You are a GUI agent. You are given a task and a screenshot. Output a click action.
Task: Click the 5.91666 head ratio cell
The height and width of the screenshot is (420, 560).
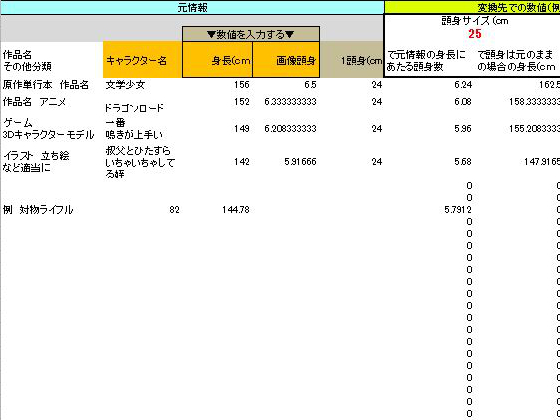point(286,162)
